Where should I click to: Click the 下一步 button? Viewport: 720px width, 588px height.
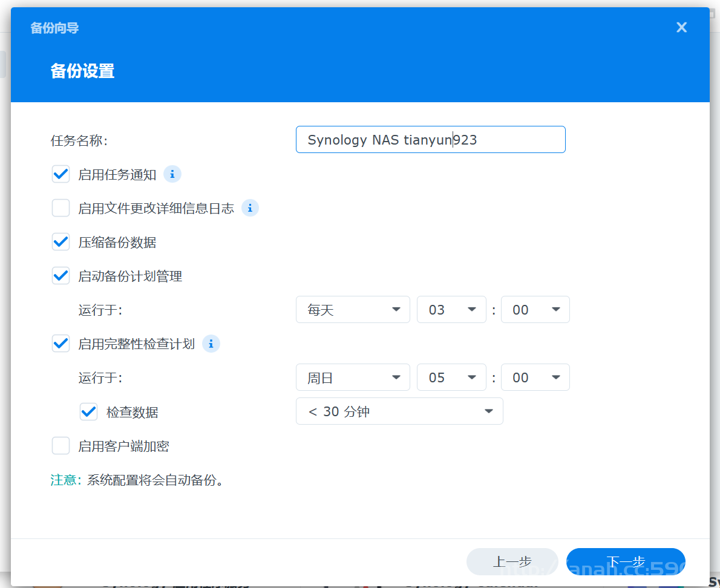[x=626, y=561]
